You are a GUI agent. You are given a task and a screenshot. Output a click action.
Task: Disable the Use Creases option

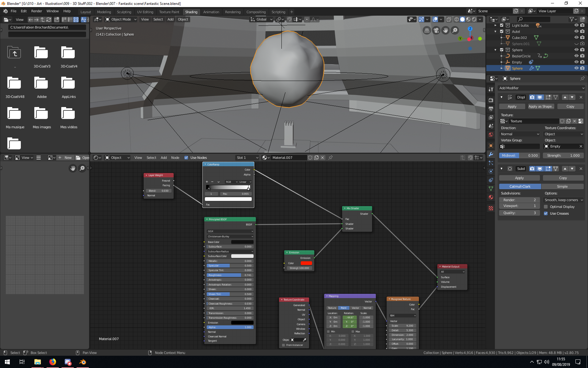546,213
